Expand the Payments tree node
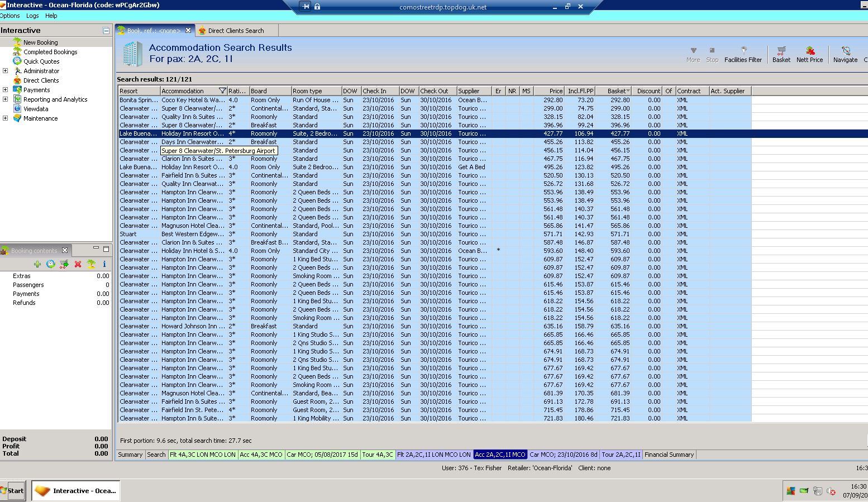The width and height of the screenshot is (868, 502). click(6, 90)
